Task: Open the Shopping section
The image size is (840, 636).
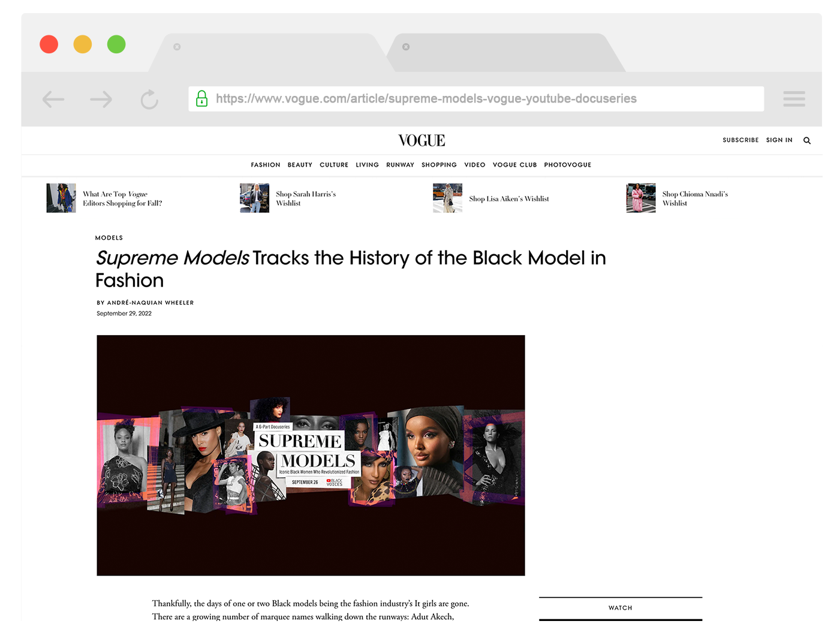Action: click(439, 165)
